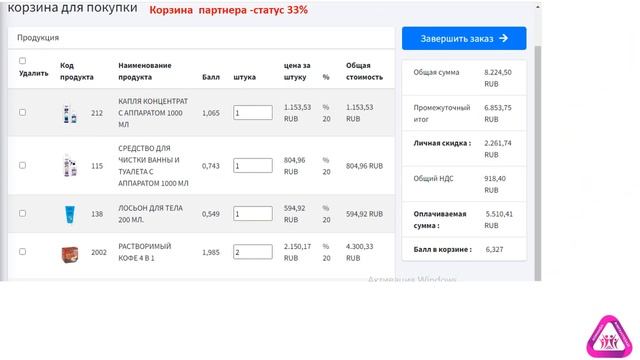Click total cost 804,96 RUB
Image resolution: width=640 pixels, height=360 pixels.
click(x=364, y=166)
